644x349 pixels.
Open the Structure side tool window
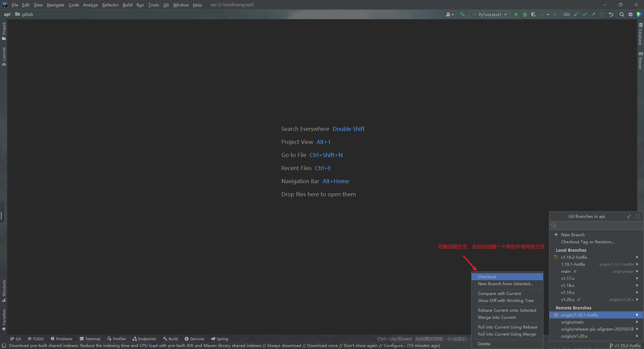point(4,291)
